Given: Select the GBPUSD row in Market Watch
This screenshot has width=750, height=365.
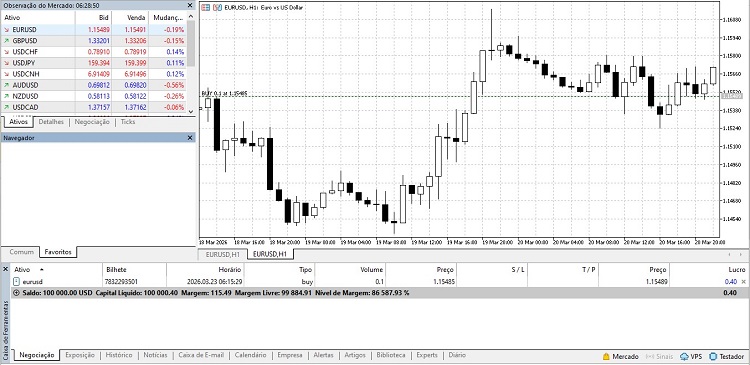Looking at the screenshot, I should 93,41.
